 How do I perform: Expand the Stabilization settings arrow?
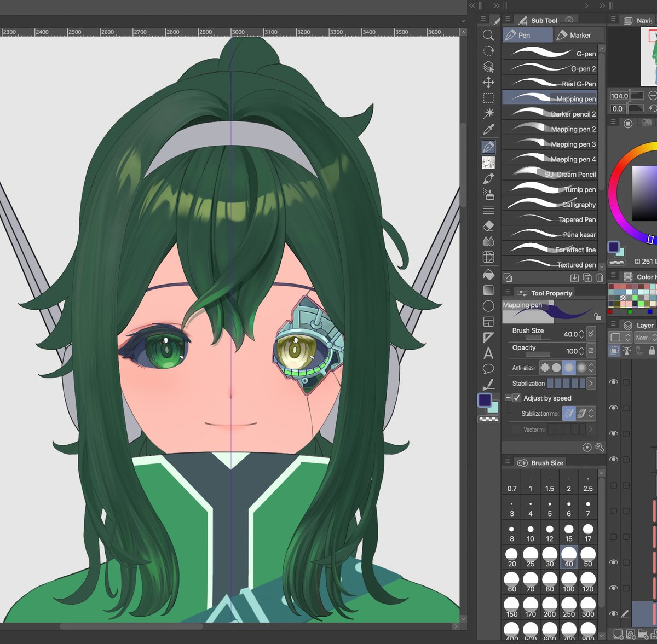click(x=591, y=384)
